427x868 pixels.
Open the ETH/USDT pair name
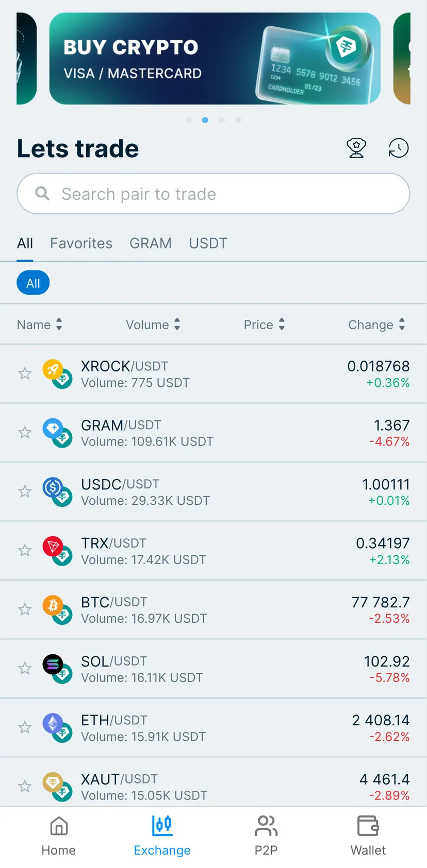[x=114, y=720]
